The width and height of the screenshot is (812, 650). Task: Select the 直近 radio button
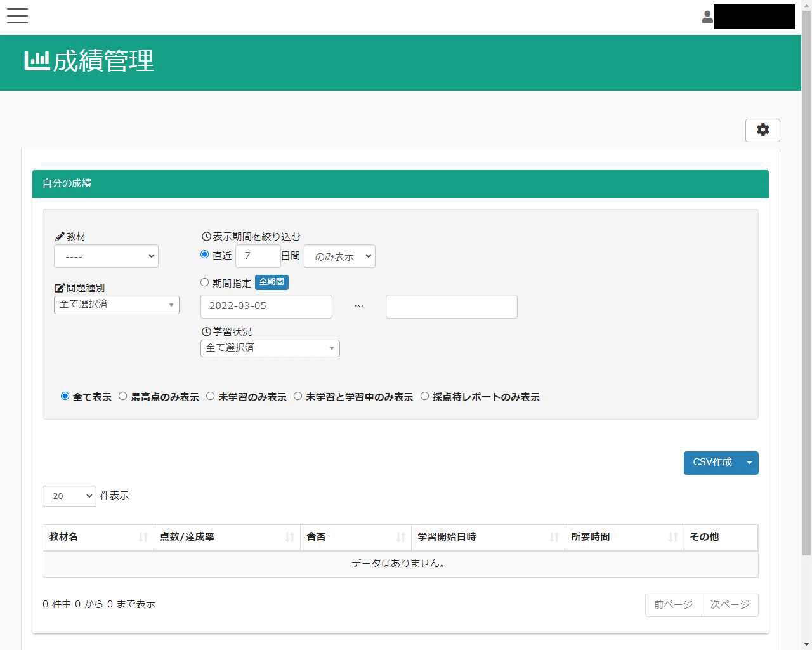[x=205, y=255]
